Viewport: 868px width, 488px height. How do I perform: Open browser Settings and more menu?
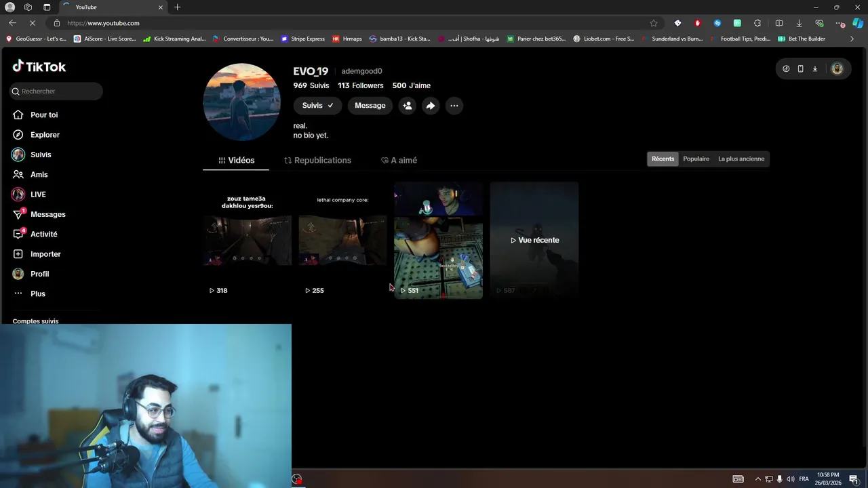tap(840, 23)
